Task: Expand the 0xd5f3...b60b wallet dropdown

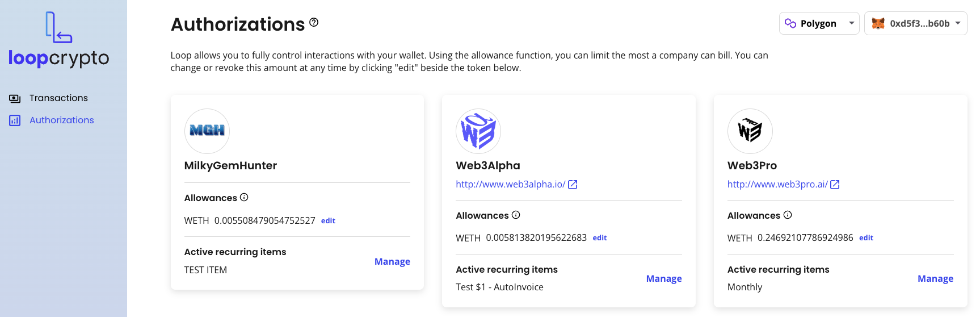Action: pyautogui.click(x=916, y=23)
